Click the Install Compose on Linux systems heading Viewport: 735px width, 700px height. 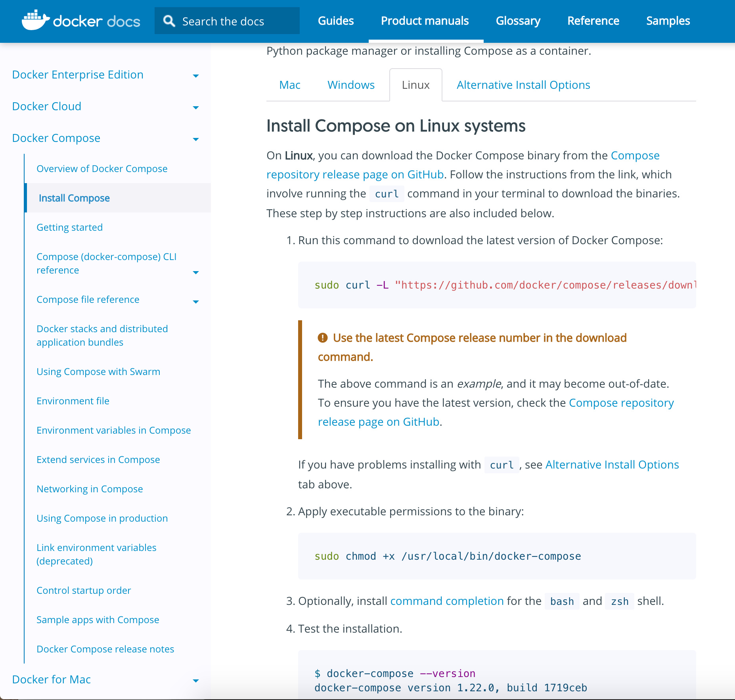click(x=396, y=126)
